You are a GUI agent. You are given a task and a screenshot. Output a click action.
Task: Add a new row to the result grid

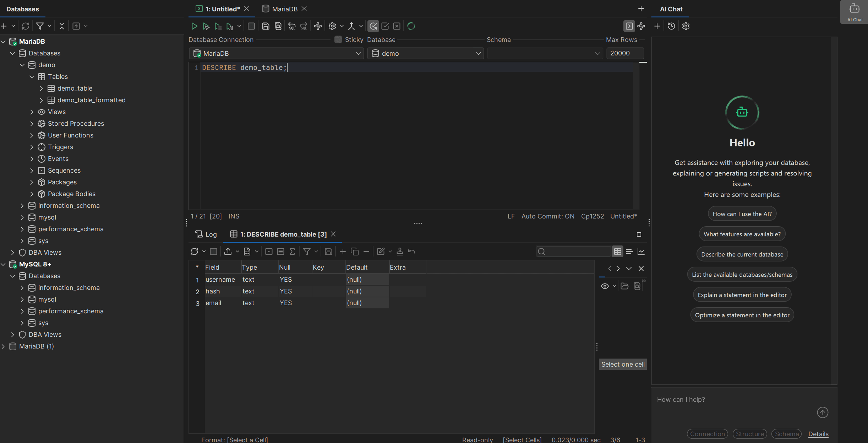(343, 252)
